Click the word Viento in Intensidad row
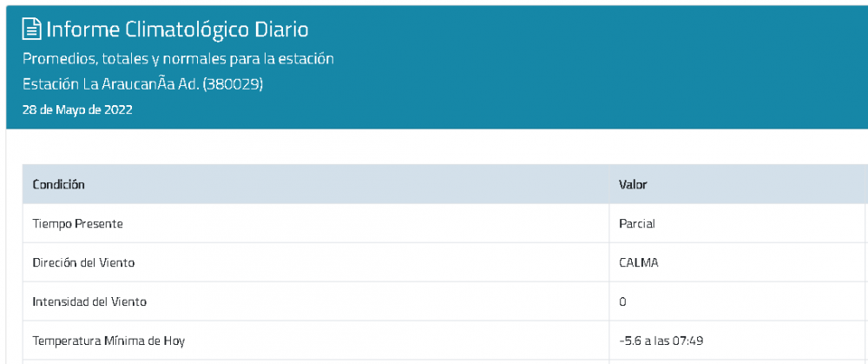The width and height of the screenshot is (868, 364). tap(130, 302)
